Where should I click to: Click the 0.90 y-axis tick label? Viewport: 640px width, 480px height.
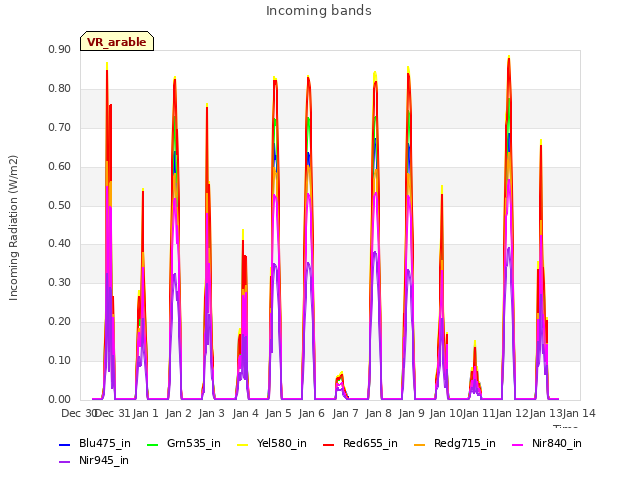tap(60, 49)
